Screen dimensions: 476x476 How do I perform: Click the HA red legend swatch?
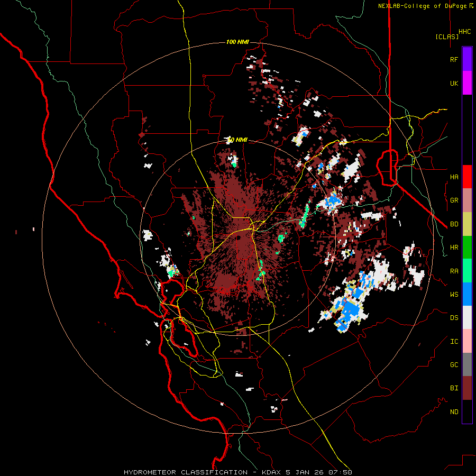[467, 177]
